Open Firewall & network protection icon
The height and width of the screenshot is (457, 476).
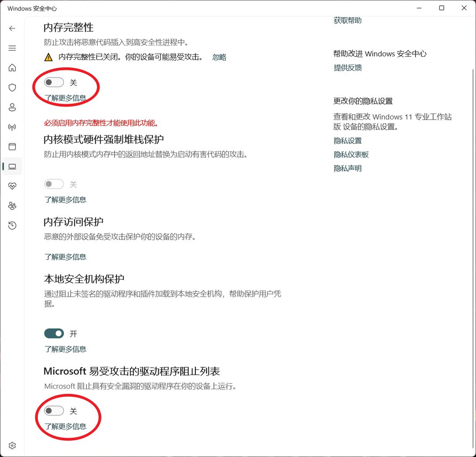[x=12, y=127]
